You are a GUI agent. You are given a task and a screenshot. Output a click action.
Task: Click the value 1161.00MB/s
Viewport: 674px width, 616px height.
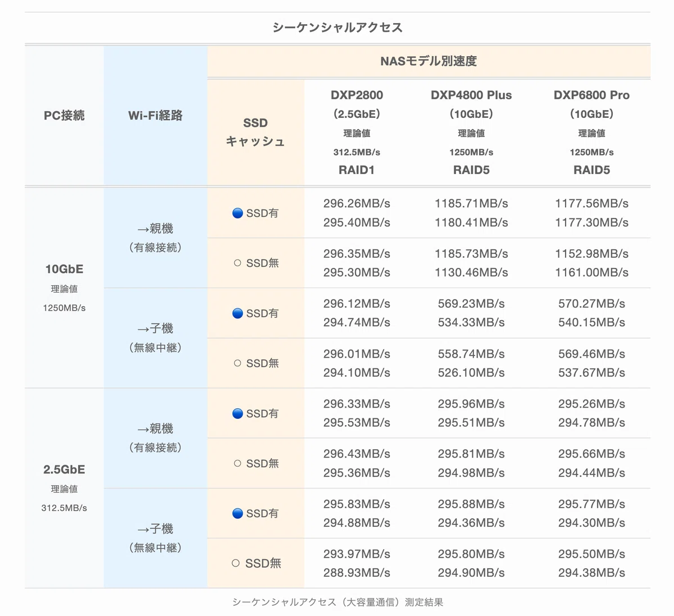(x=591, y=272)
